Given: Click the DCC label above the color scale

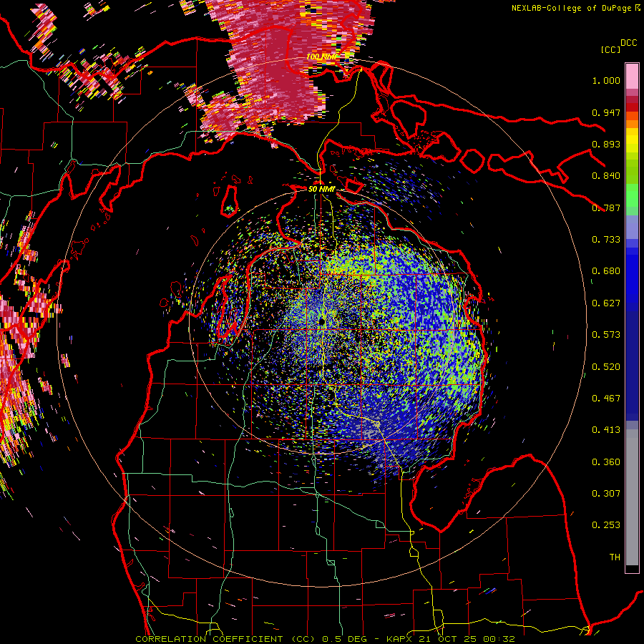Looking at the screenshot, I should pos(628,43).
